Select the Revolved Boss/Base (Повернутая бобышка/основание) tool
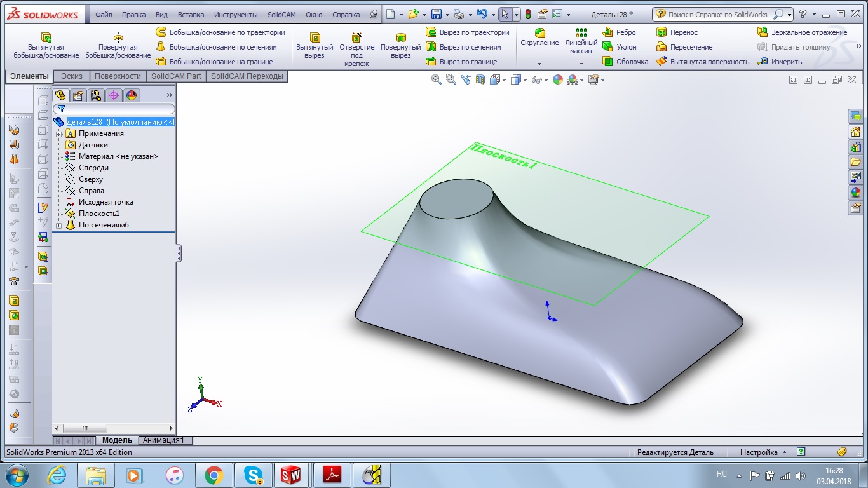Viewport: 868px width, 488px height. (118, 46)
